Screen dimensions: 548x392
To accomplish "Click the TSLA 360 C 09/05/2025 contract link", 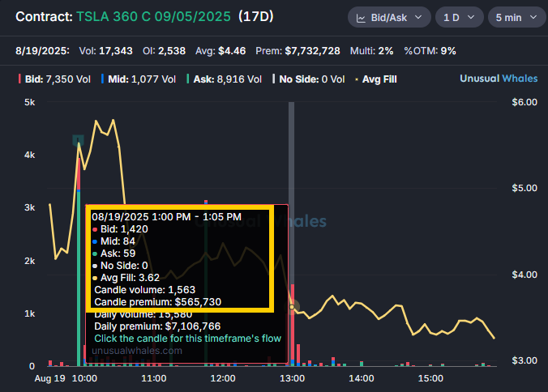I will pos(153,16).
